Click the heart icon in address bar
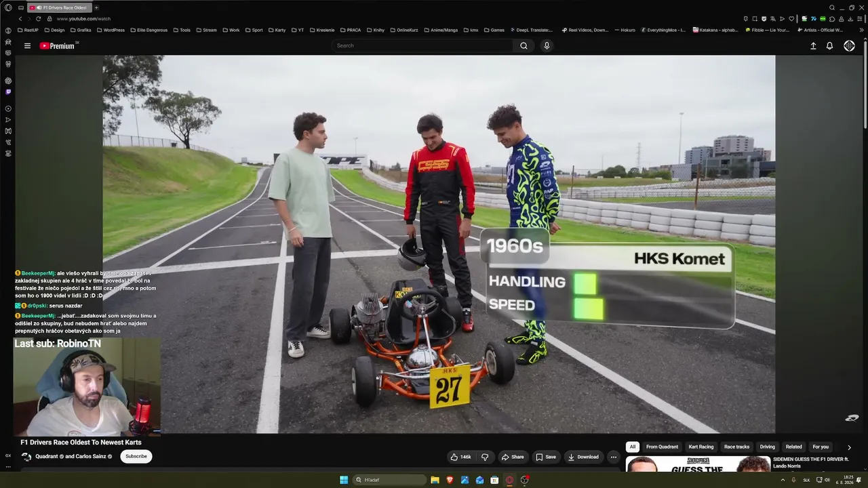This screenshot has width=868, height=488. [791, 19]
